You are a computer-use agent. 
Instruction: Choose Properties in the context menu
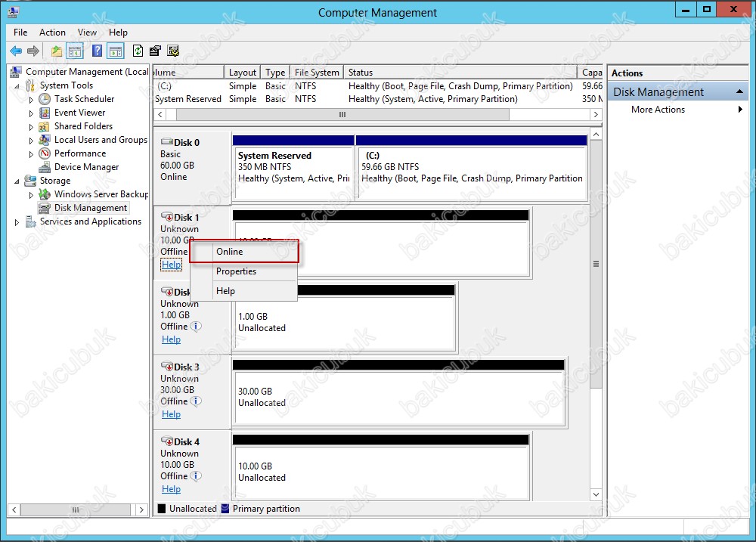(244, 271)
